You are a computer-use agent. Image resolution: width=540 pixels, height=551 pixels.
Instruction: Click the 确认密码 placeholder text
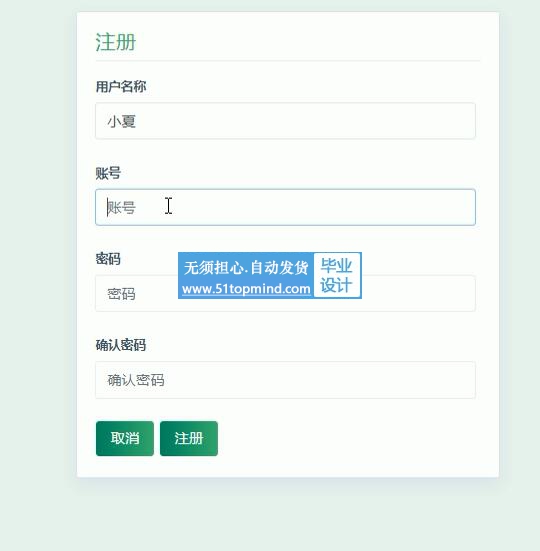(136, 380)
